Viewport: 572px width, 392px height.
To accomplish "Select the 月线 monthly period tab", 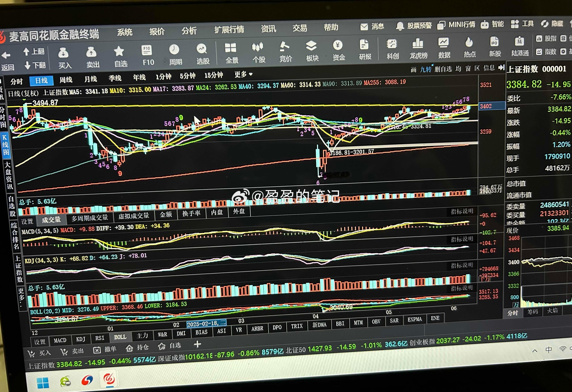I will (91, 79).
